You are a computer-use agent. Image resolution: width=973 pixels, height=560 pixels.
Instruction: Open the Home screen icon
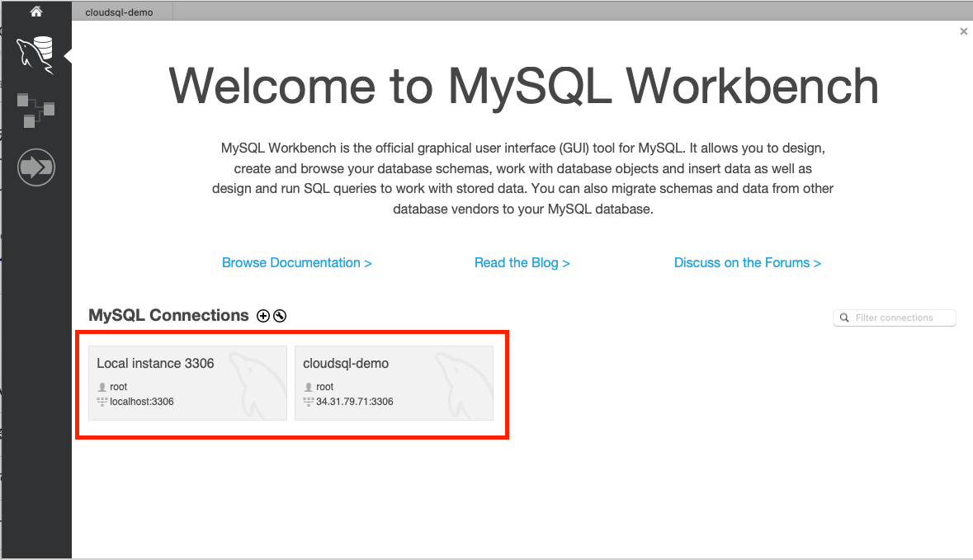click(36, 12)
